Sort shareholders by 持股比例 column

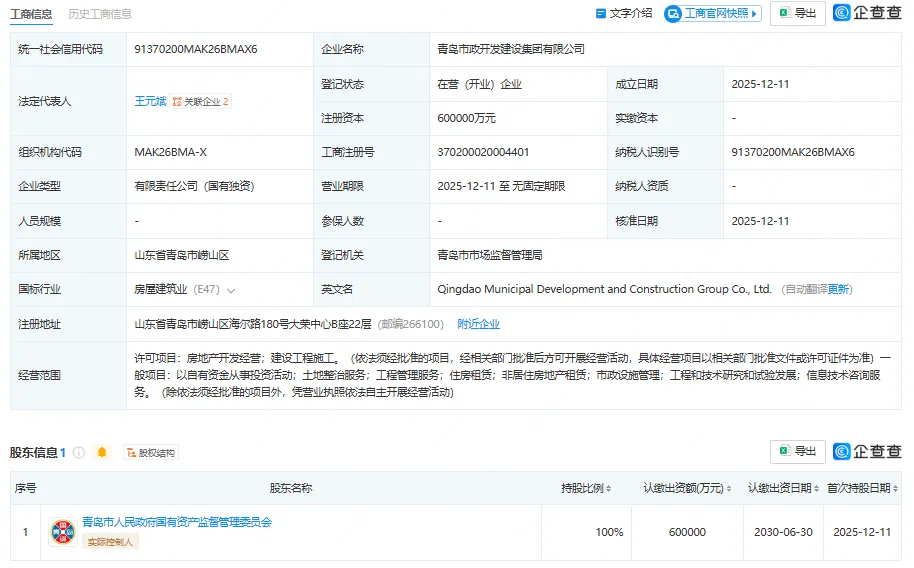(x=585, y=488)
